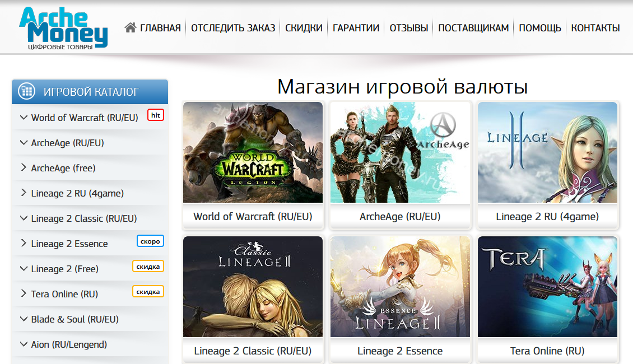Open the Essence Lineage II image card

click(x=400, y=287)
